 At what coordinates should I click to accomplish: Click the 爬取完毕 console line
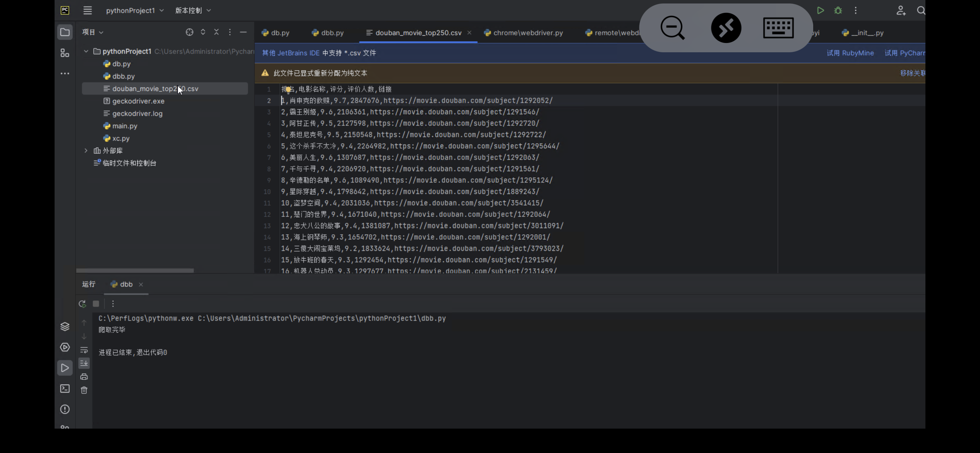pos(112,330)
